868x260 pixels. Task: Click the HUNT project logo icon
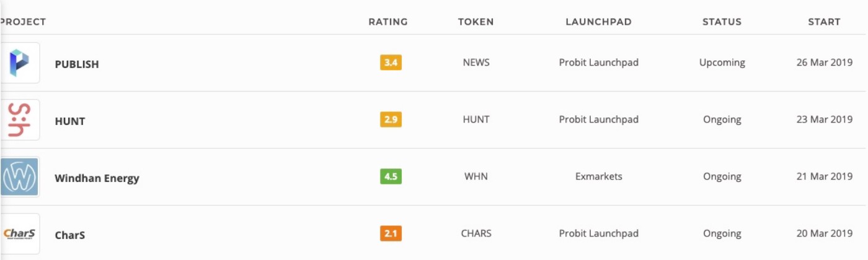(20, 120)
